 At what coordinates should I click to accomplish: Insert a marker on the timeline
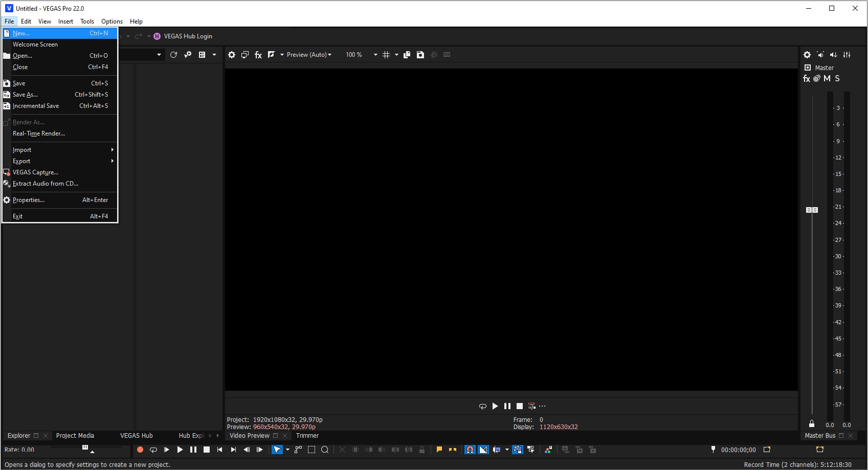tap(439, 450)
